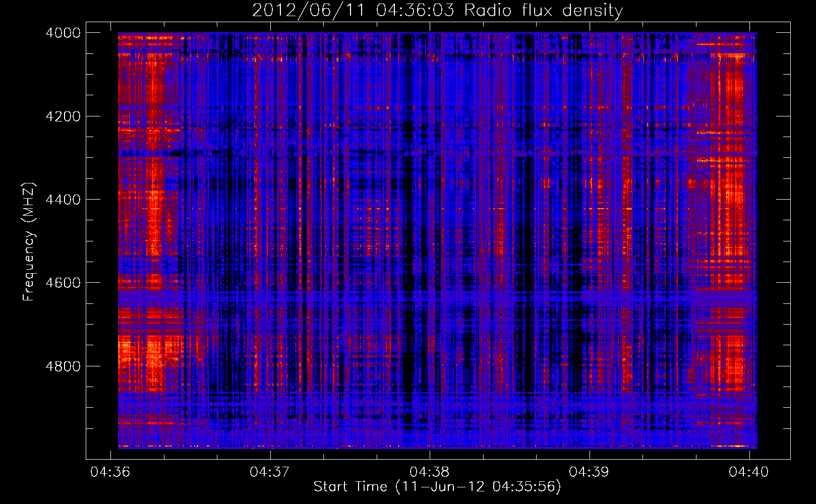
Task: Click the 04:37 time axis label
Action: click(270, 472)
